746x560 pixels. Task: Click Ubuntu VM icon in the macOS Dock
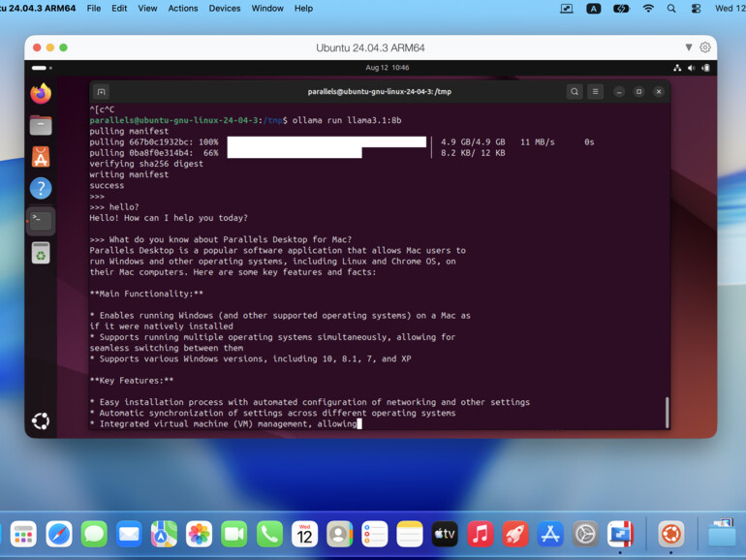pyautogui.click(x=671, y=534)
